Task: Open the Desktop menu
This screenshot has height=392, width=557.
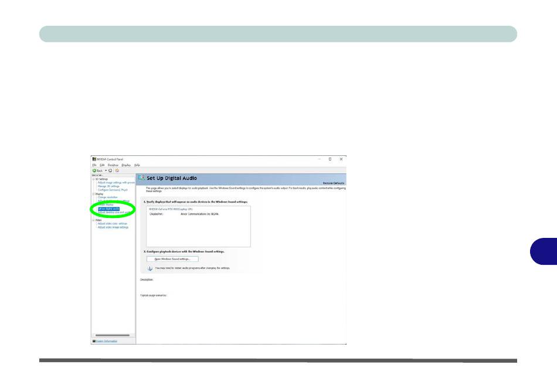Action: [x=113, y=165]
